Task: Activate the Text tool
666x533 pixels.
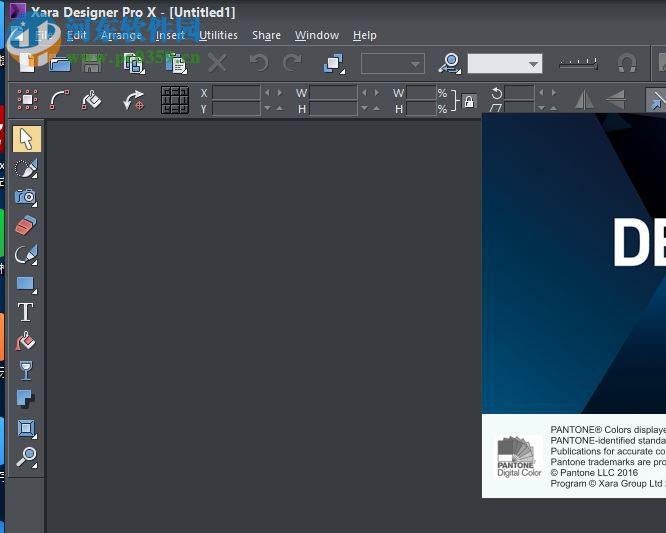Action: pos(25,312)
